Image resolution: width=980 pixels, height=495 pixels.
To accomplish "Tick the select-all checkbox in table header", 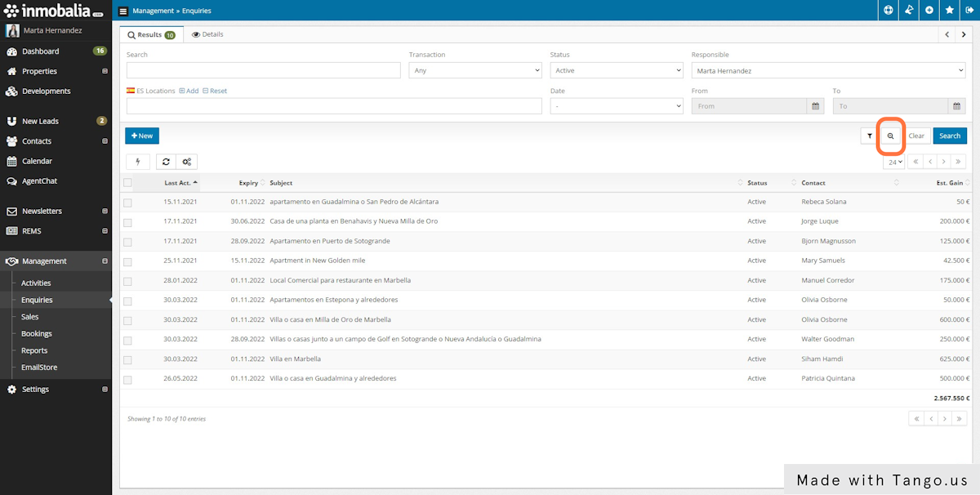I will click(127, 183).
